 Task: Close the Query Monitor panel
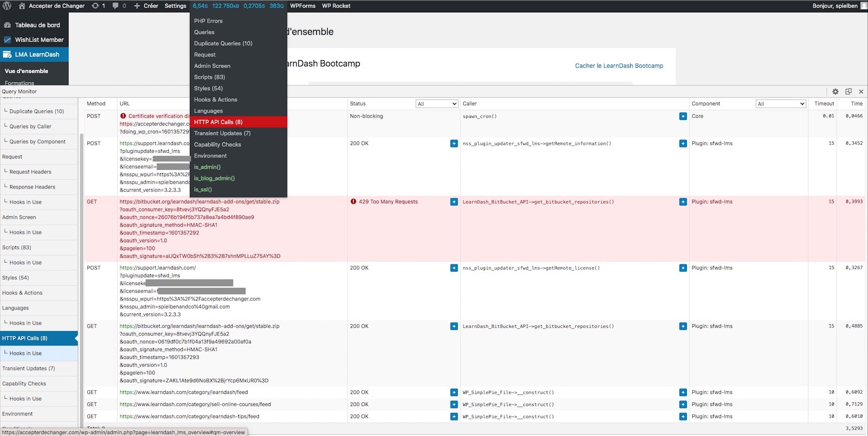pos(861,92)
